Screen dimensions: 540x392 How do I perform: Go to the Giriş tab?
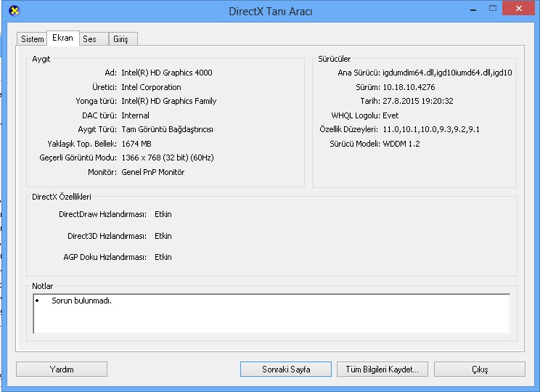click(x=123, y=39)
